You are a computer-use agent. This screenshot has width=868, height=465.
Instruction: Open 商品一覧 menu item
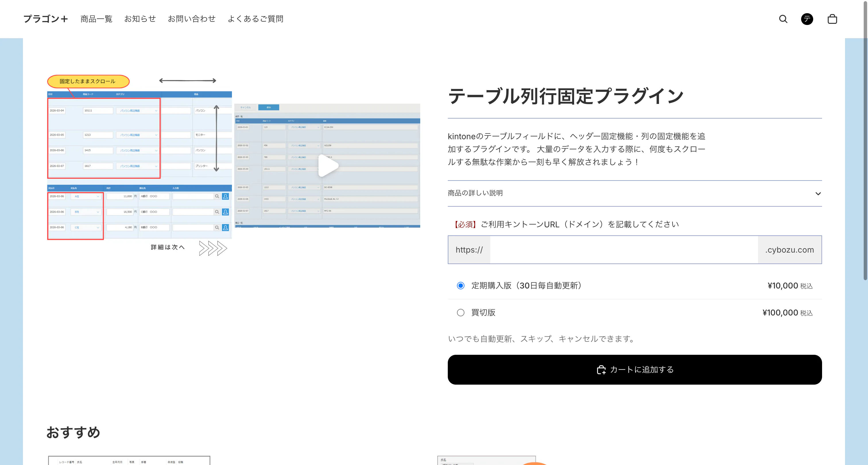[96, 19]
